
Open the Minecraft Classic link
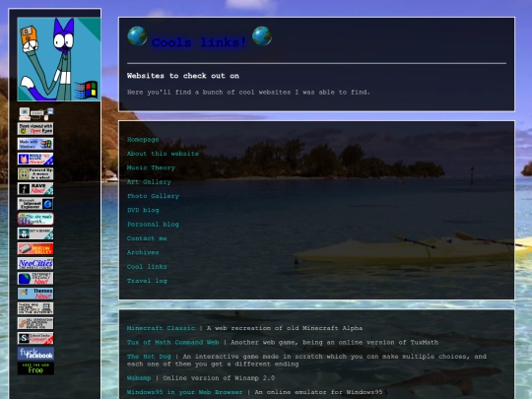click(x=161, y=328)
